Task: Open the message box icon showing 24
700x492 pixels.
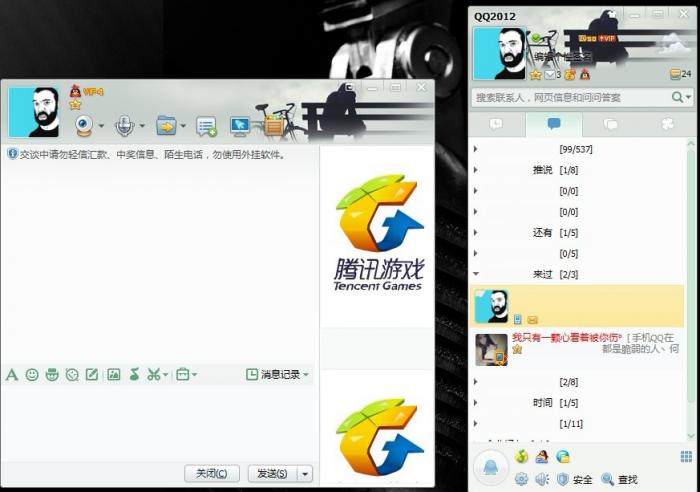Action: (x=681, y=74)
